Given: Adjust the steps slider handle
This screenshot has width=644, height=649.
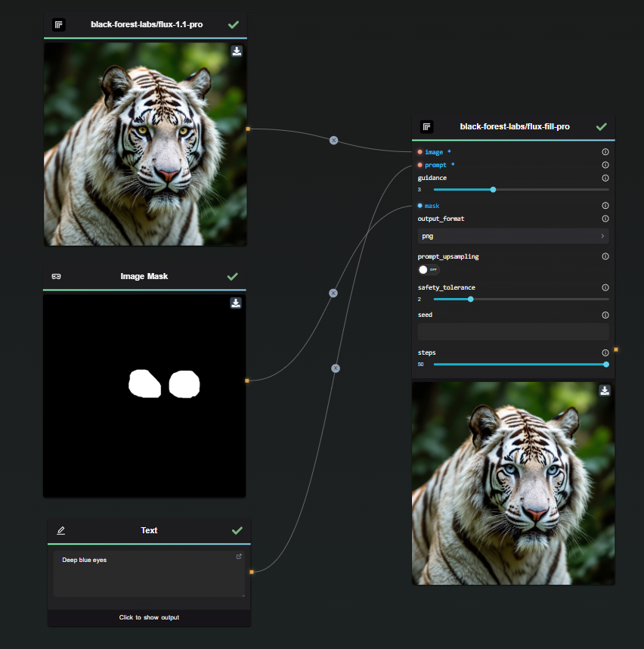Looking at the screenshot, I should tap(606, 365).
